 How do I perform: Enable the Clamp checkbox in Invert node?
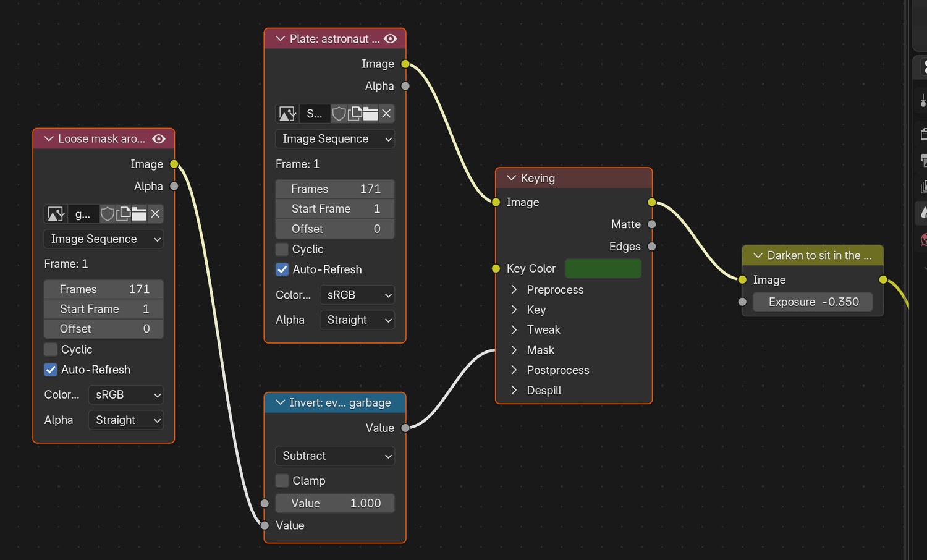tap(282, 481)
